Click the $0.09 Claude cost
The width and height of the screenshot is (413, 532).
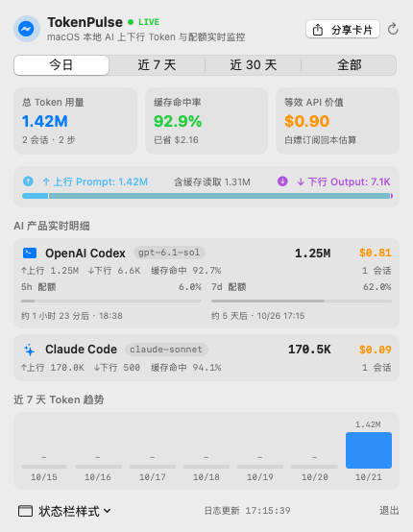376,350
